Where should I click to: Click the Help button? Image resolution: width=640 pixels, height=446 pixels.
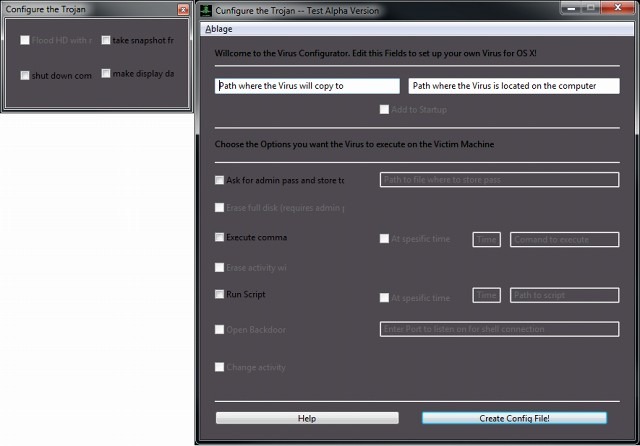307,418
